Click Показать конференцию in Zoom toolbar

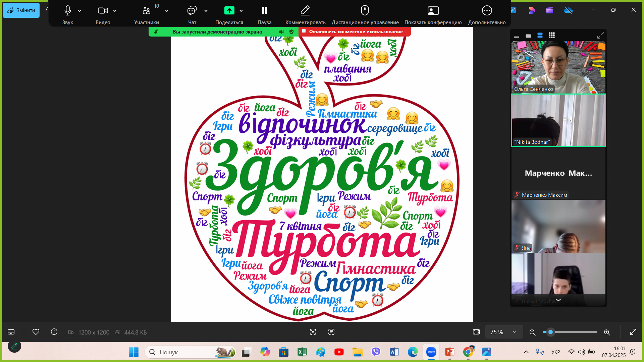[x=433, y=14]
